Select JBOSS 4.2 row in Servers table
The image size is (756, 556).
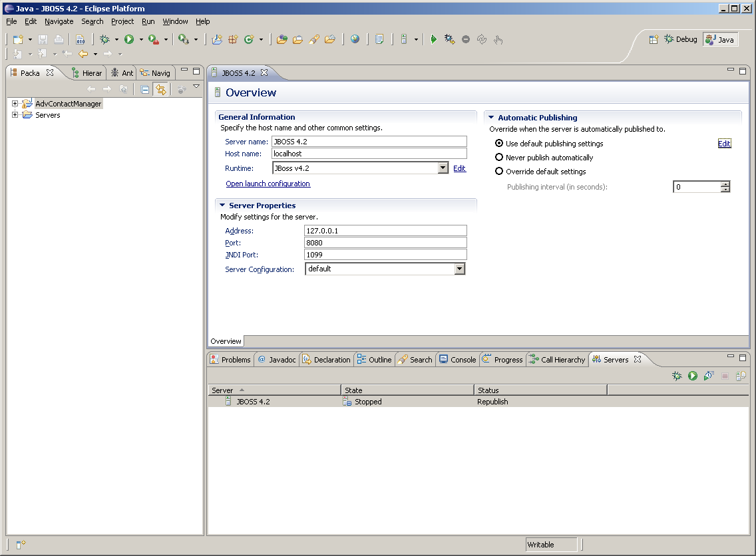[478, 401]
